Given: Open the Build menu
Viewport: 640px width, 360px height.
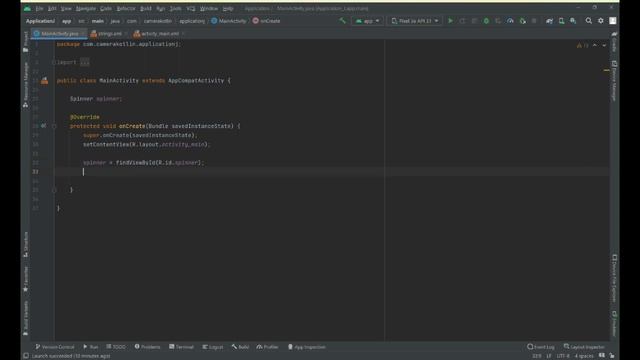Looking at the screenshot, I should click(146, 8).
